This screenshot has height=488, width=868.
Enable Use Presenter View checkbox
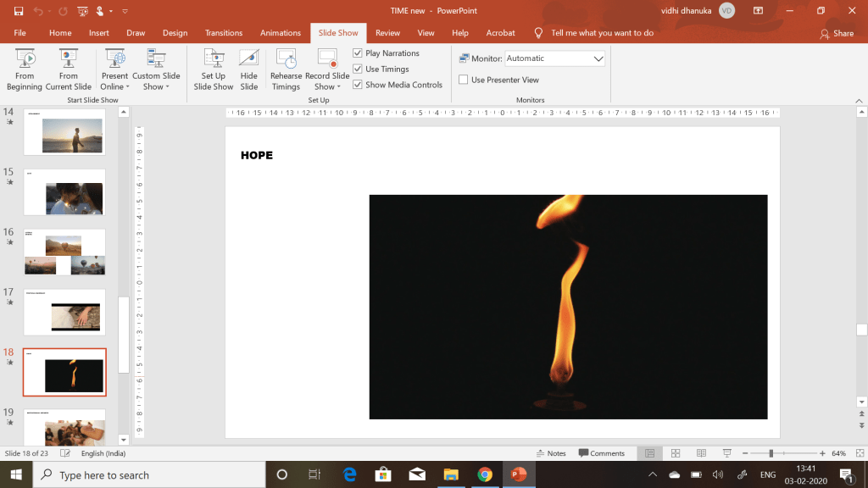(464, 80)
